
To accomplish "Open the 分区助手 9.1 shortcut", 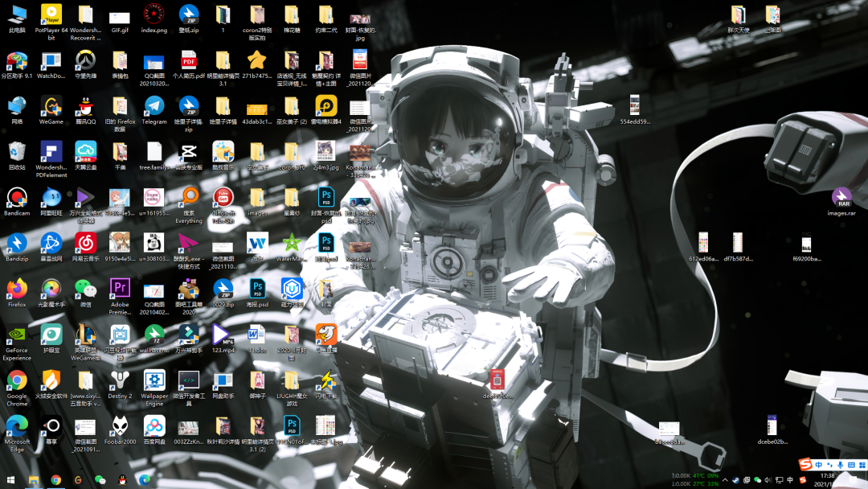I will (17, 64).
